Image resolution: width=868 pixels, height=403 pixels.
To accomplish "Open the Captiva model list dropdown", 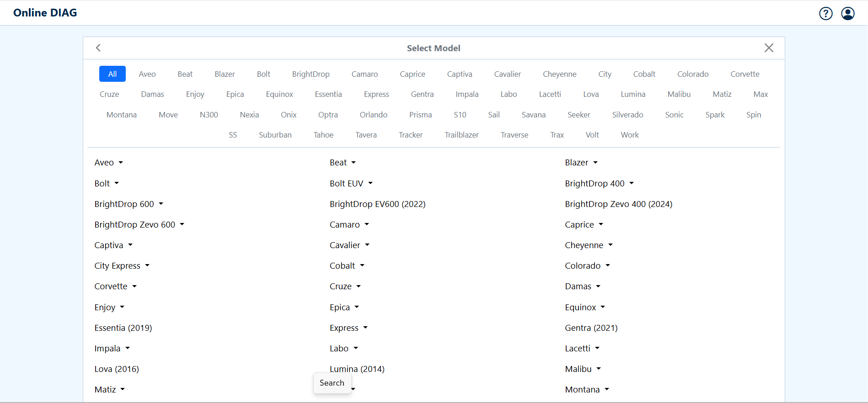I will tap(113, 245).
